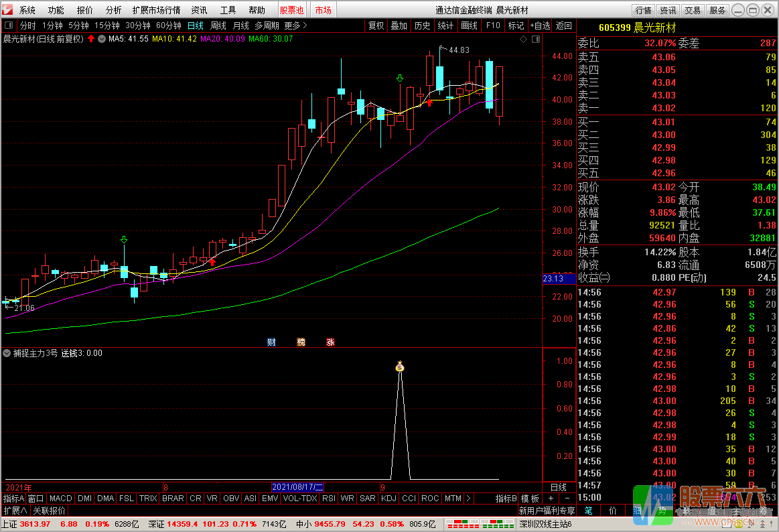Add stock with the +自选 button
This screenshot has height=532, width=779.
click(540, 25)
